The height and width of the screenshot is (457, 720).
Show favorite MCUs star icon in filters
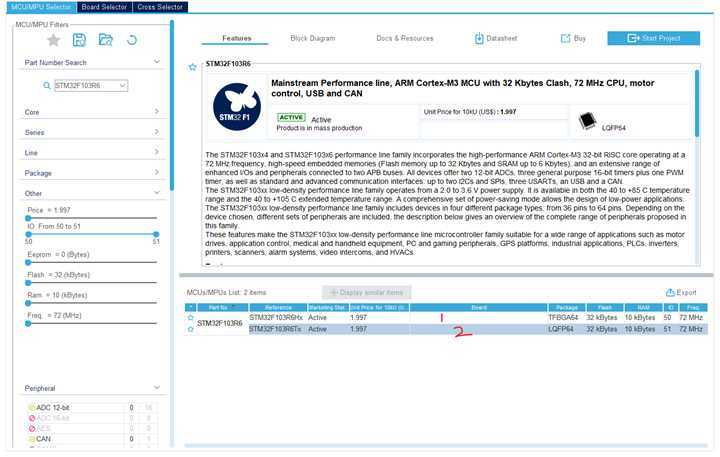coord(53,40)
